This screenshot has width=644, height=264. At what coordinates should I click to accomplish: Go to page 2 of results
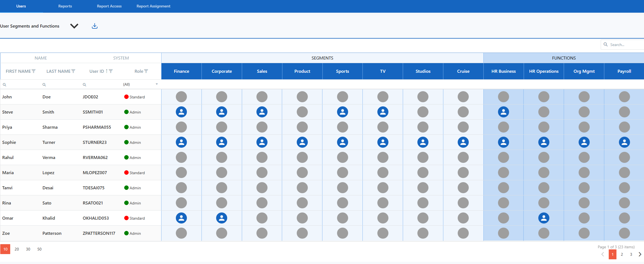click(x=622, y=254)
